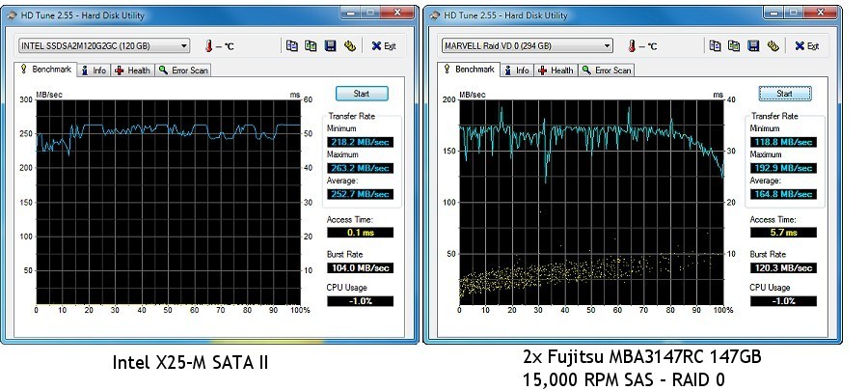Save screenshot floppy icon in Marvell window

(753, 46)
